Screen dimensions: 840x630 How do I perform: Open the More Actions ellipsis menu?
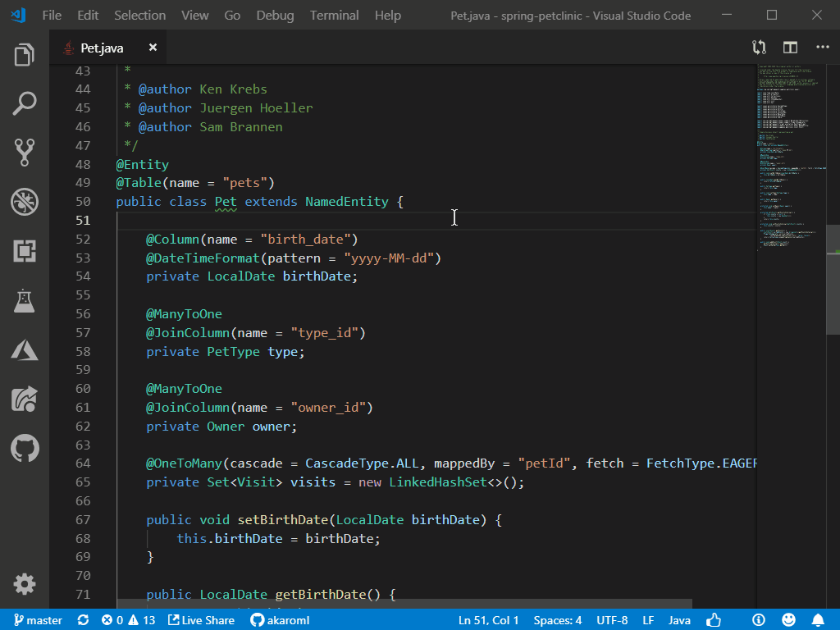point(822,48)
